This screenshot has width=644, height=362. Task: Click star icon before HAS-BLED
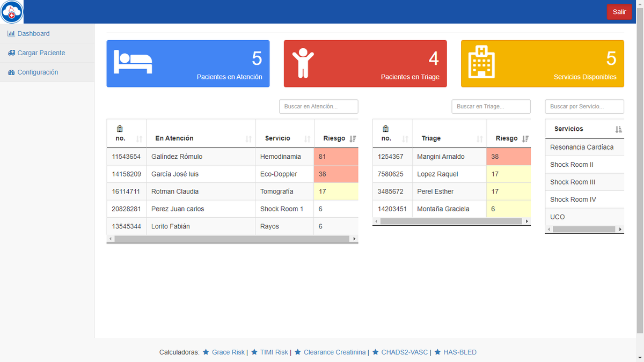(x=437, y=352)
